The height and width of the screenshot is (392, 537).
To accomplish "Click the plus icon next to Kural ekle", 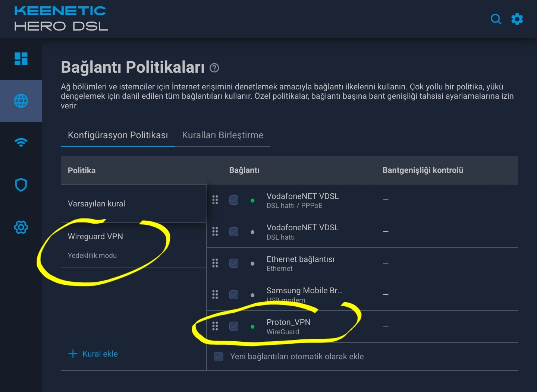I will click(x=73, y=354).
